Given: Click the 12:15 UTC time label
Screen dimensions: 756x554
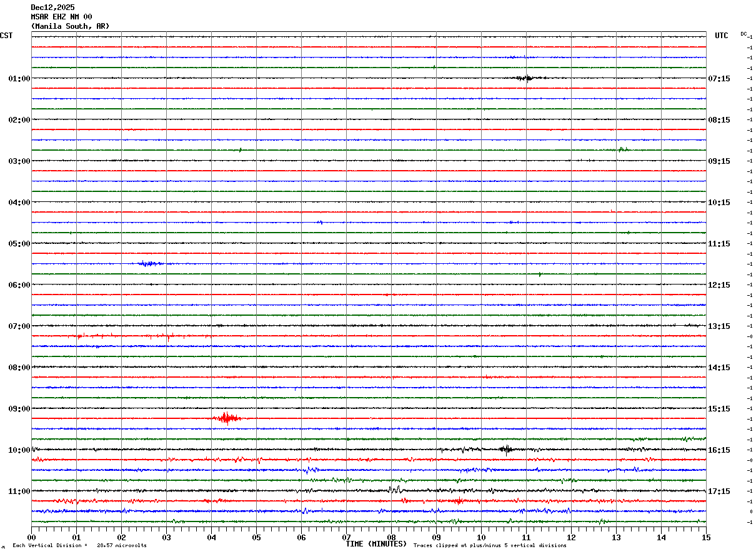Looking at the screenshot, I should point(719,285).
